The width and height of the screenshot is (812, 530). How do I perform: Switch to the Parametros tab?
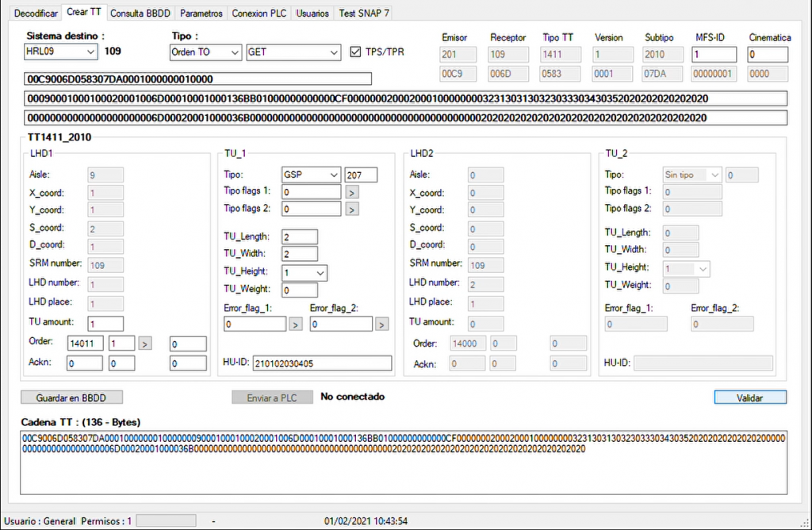pos(201,13)
